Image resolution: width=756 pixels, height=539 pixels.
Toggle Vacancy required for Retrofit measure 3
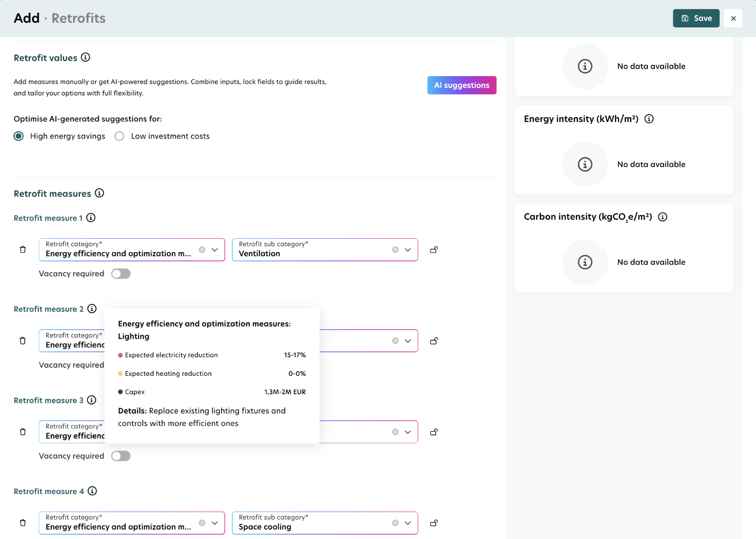point(120,456)
